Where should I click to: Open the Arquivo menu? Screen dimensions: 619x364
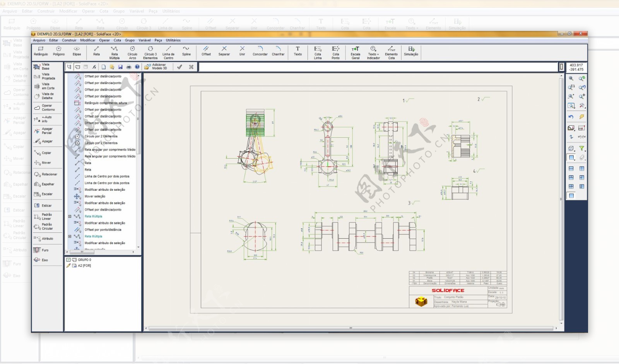[39, 40]
